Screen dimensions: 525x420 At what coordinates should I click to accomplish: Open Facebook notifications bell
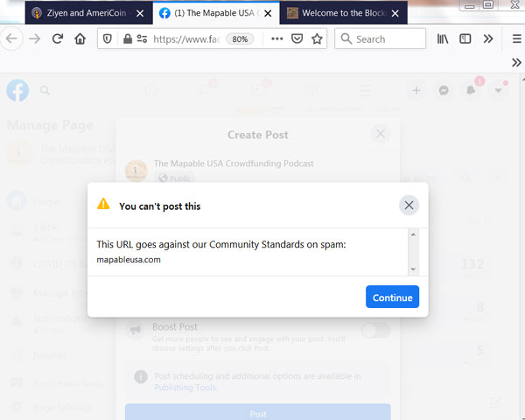[471, 90]
